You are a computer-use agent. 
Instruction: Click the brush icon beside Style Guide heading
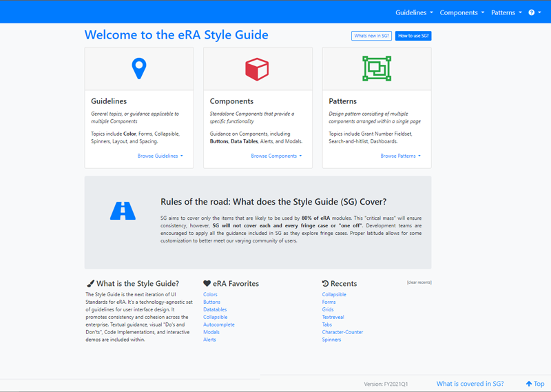tap(90, 283)
